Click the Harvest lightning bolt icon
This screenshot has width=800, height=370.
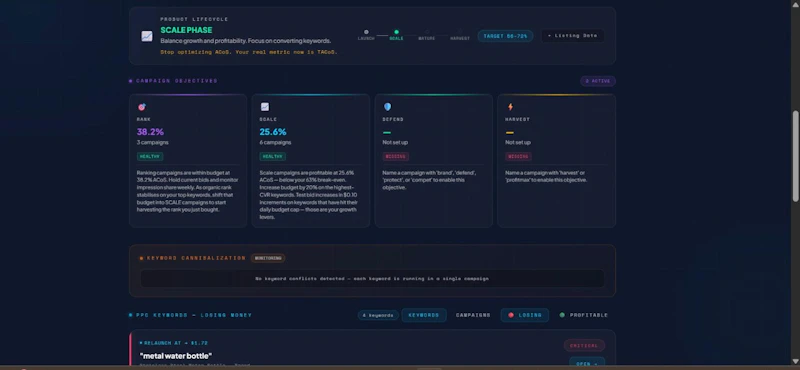510,107
